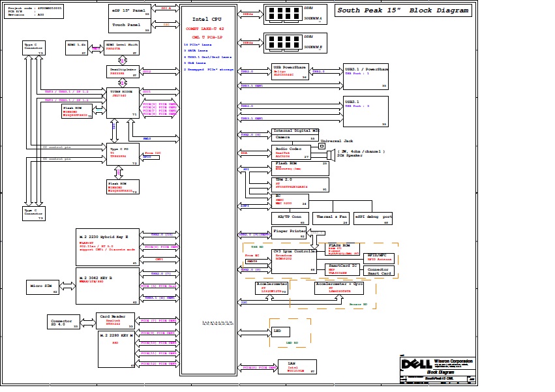Select the HDMI Level Shift block

pos(121,48)
